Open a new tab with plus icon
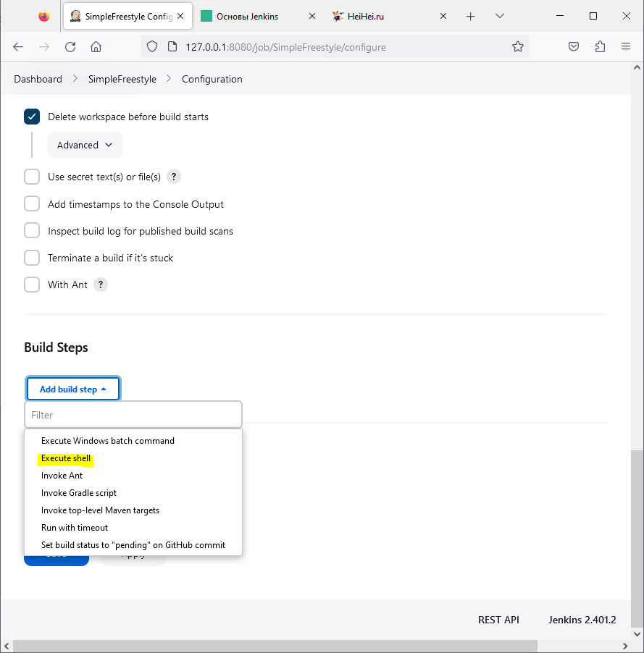 click(470, 16)
